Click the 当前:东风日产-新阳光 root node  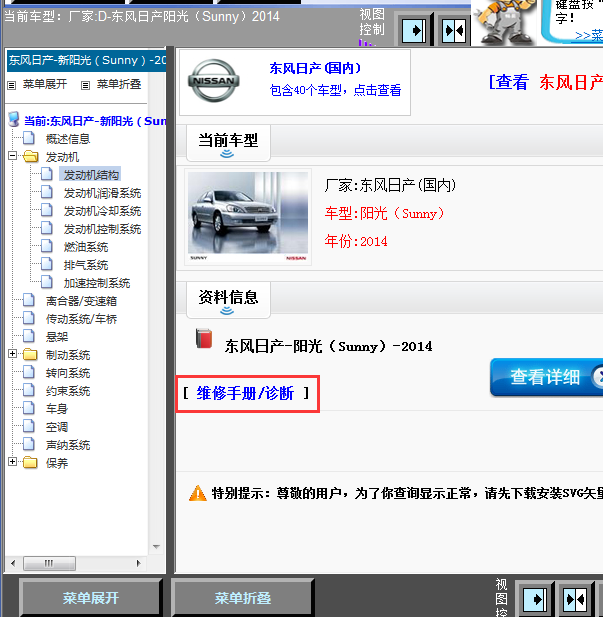pos(95,121)
